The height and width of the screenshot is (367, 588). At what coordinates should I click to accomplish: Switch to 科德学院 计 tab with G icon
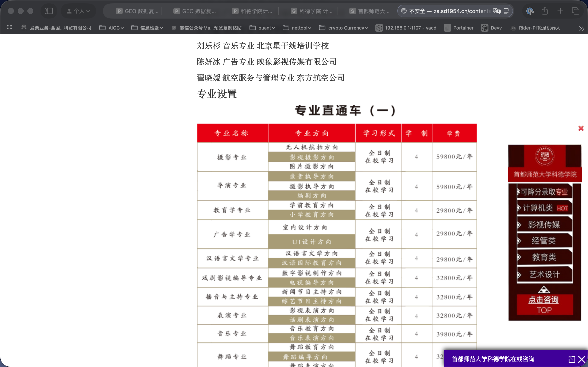(x=311, y=11)
